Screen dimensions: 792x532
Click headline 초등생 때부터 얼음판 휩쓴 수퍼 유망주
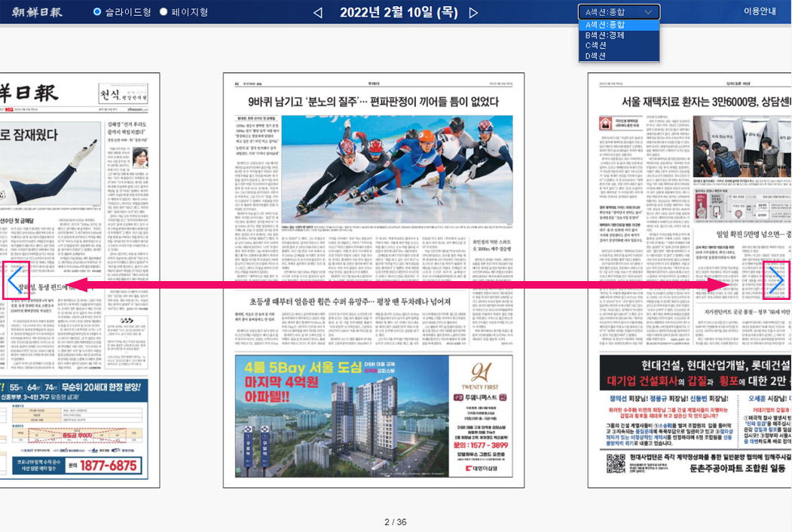point(350,301)
